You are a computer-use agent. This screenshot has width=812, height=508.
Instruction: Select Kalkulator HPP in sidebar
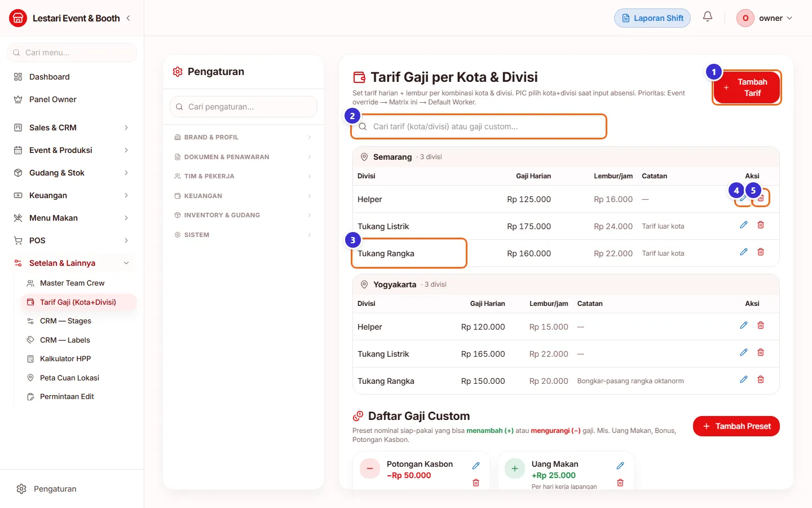click(x=79, y=359)
